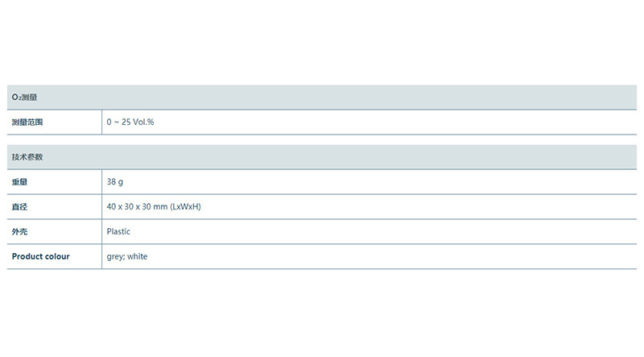
Task: Click the "g" unit after 38
Action: click(121, 182)
